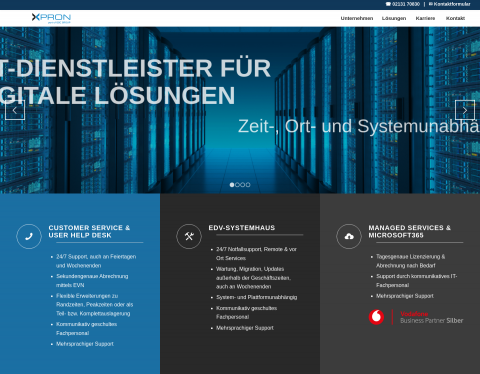
Task: Open the Karriere menu item
Action: point(425,18)
